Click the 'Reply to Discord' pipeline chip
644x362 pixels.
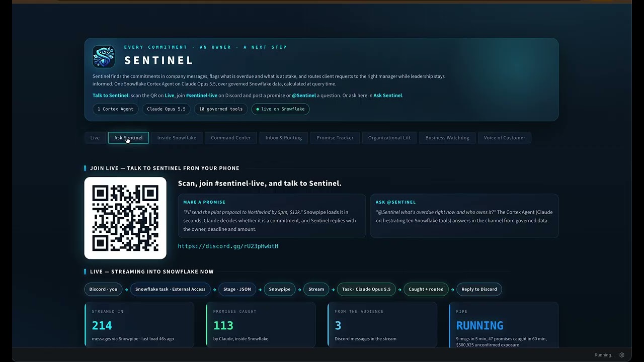479,289
